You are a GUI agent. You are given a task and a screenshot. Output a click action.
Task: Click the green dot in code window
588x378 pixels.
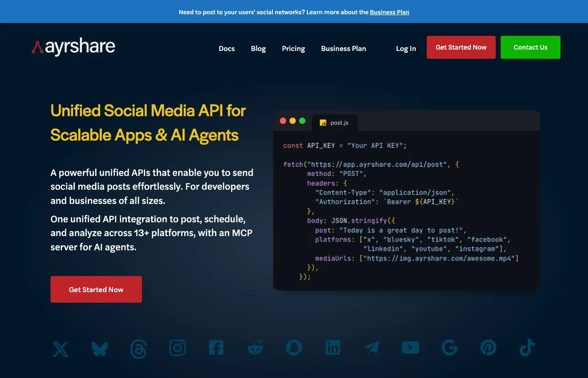coord(302,121)
